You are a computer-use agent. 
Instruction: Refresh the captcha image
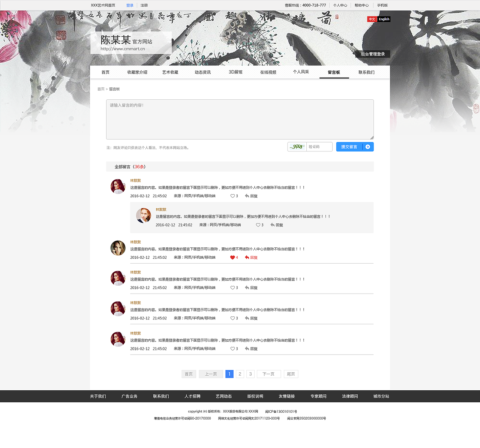(297, 147)
